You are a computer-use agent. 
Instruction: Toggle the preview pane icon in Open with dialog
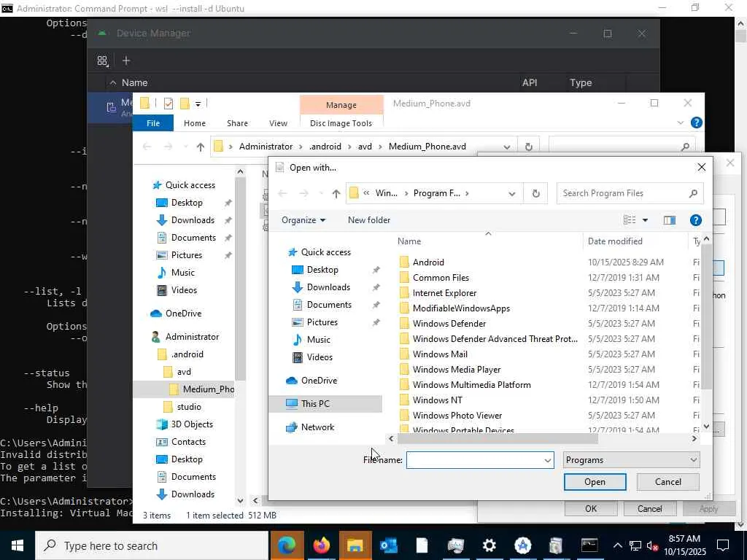coord(670,220)
